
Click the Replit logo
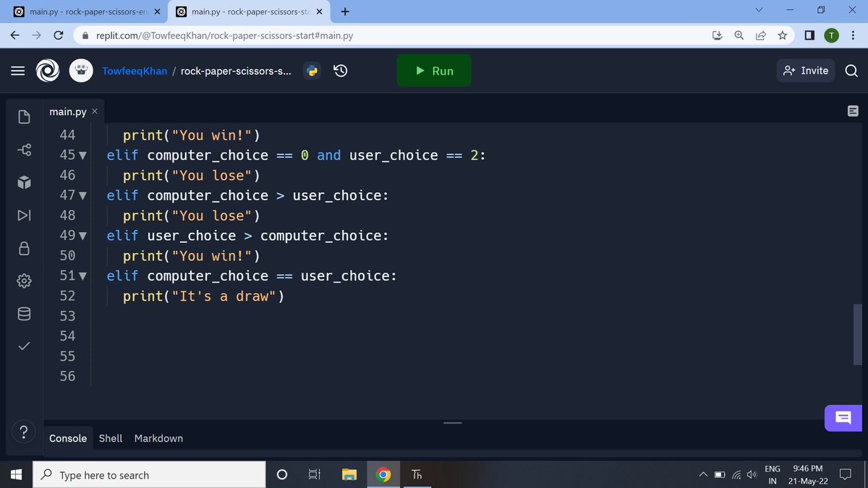(x=48, y=71)
